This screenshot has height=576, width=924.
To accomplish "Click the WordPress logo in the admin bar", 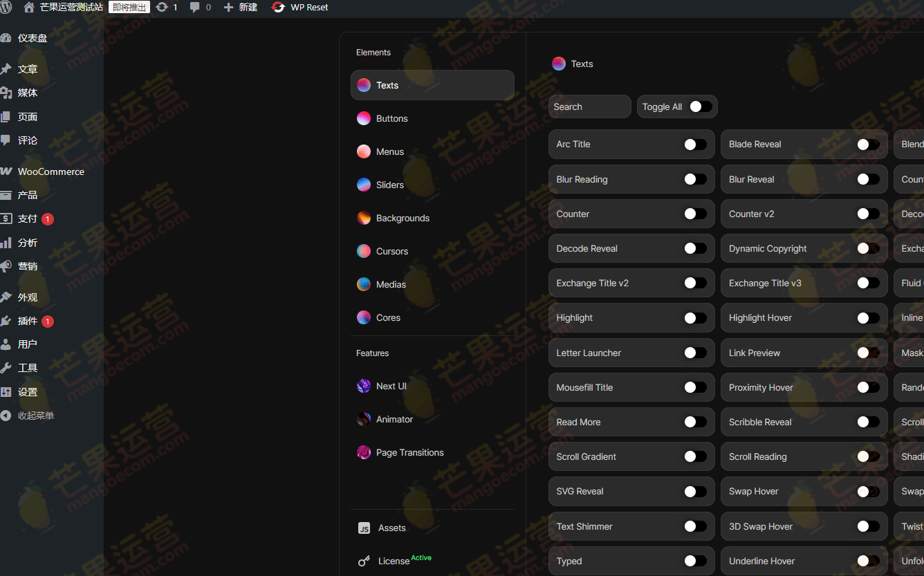I will 6,7.
